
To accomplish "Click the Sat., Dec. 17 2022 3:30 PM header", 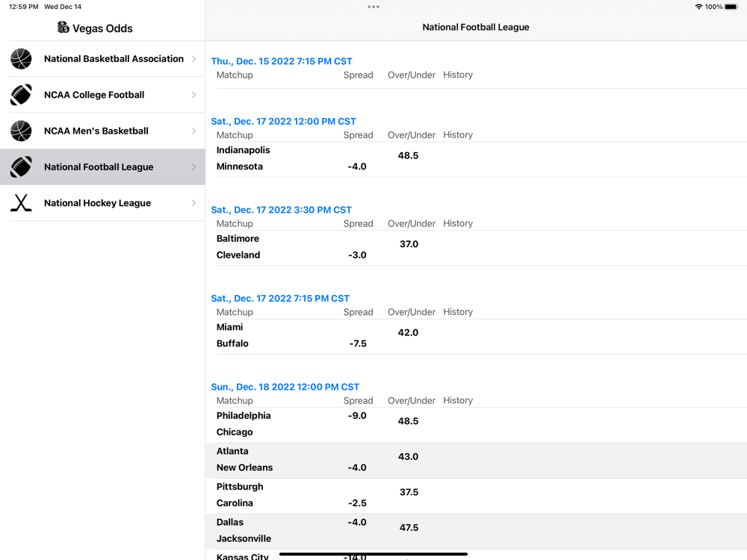I will [281, 210].
